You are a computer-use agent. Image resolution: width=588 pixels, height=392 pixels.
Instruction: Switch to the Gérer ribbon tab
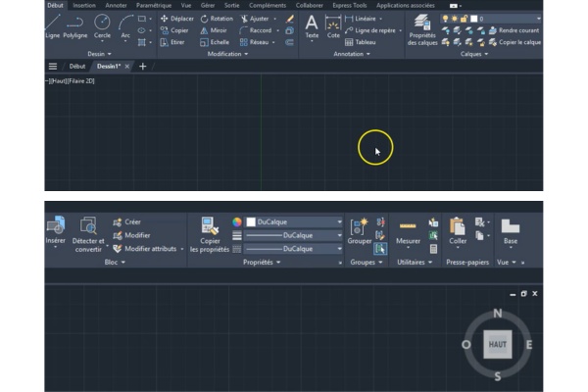[208, 5]
